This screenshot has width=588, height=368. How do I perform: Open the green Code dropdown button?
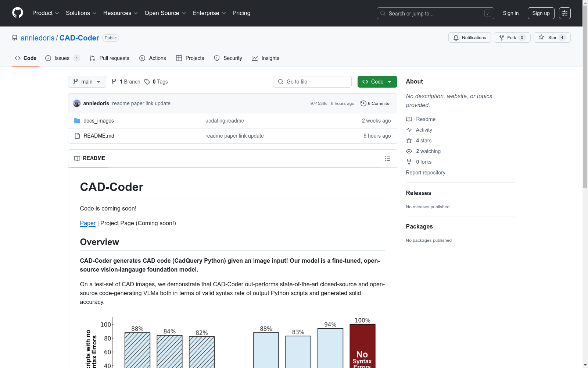pos(377,82)
